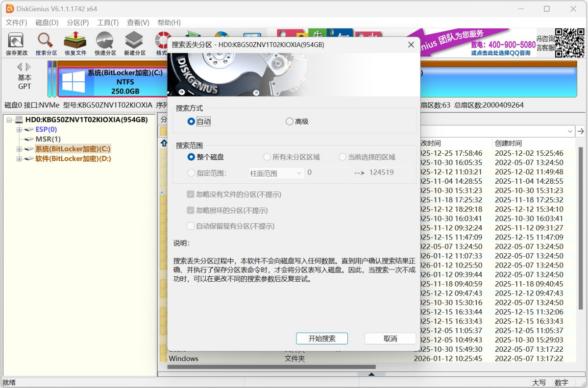Click the 保存更改 (Save Changes) toolbar icon
588x388 pixels.
coord(16,43)
